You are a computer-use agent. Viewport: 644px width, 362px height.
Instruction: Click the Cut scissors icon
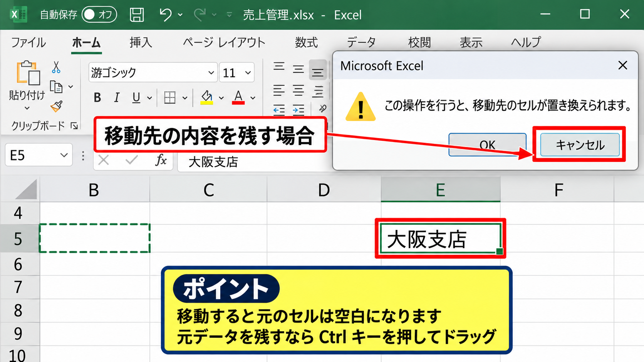tap(56, 67)
